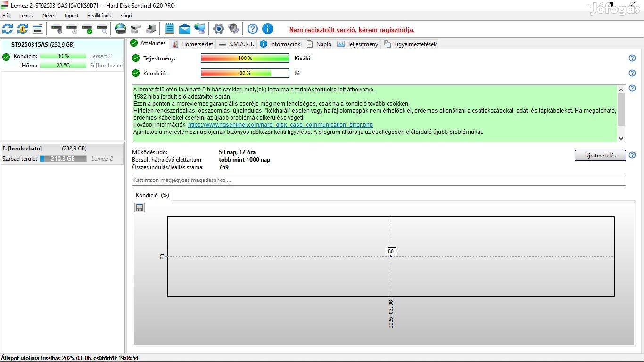This screenshot has width=644, height=362.
Task: Click the Működési idő value 50 nap, 12 óra
Action: [x=237, y=152]
